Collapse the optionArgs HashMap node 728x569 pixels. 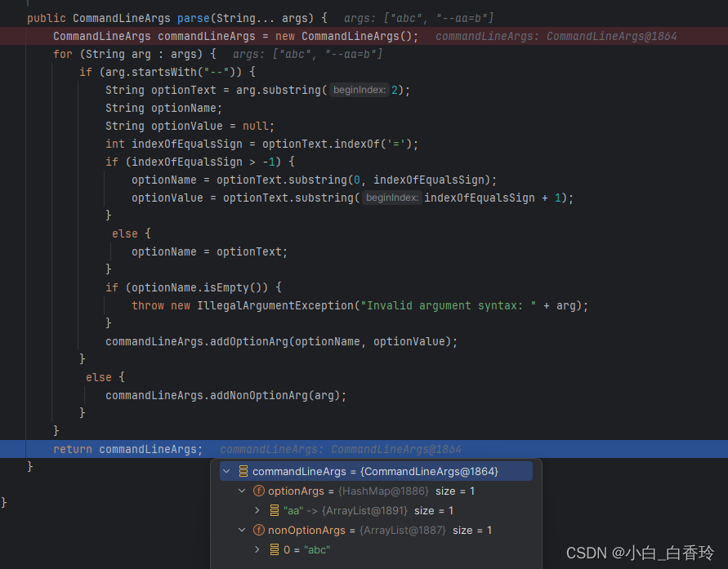(x=242, y=491)
